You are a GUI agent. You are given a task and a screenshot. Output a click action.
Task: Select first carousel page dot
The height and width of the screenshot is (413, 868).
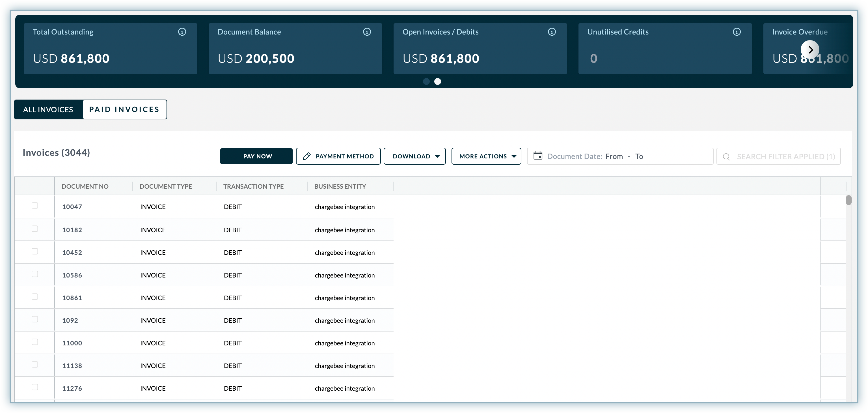[426, 81]
